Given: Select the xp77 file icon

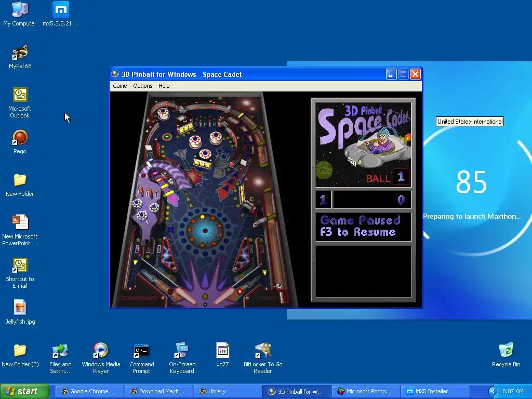Looking at the screenshot, I should (x=222, y=355).
